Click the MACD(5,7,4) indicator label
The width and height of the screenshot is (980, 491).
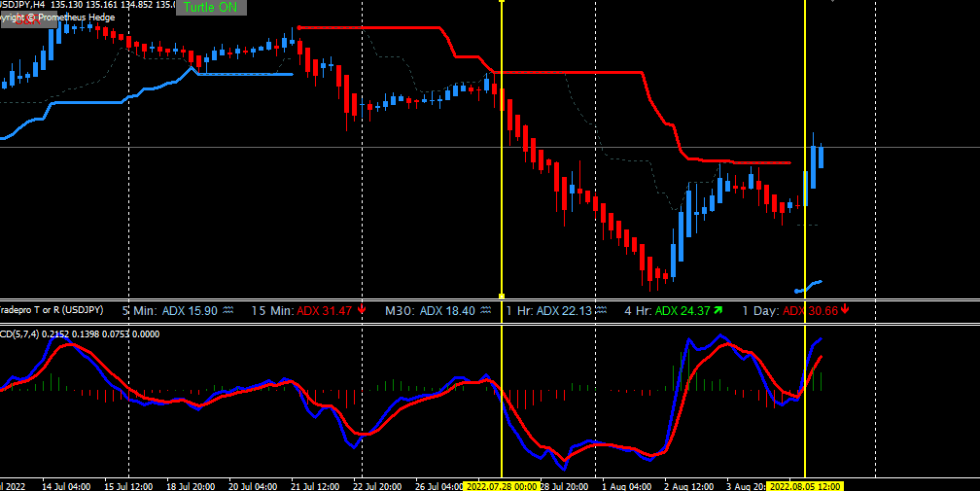(80, 334)
